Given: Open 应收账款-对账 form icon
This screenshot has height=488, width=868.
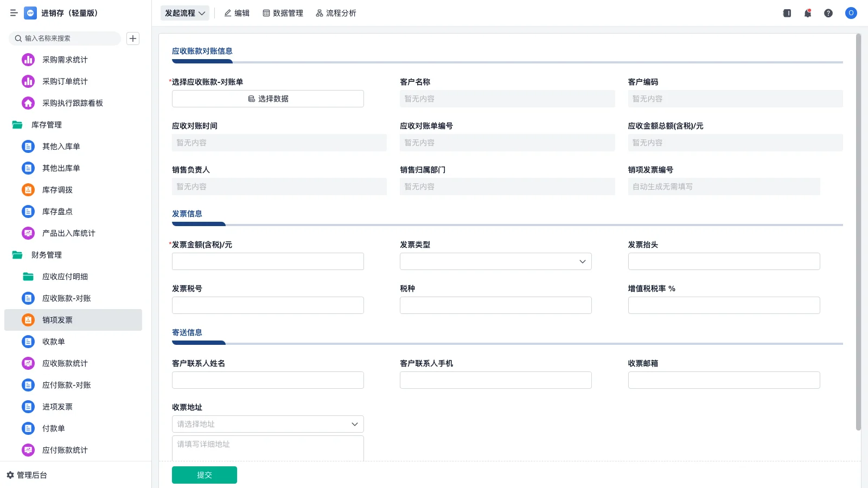Looking at the screenshot, I should [28, 298].
